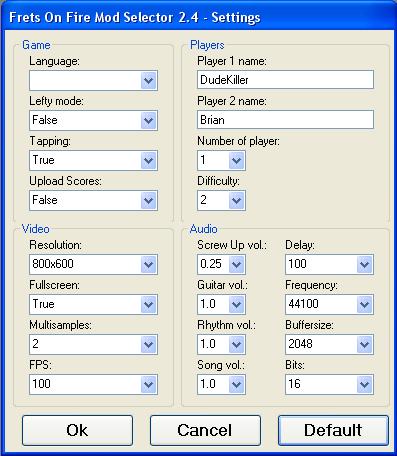Expand the Difficulty dropdown
Viewport: 397px width, 456px height.
pyautogui.click(x=221, y=200)
